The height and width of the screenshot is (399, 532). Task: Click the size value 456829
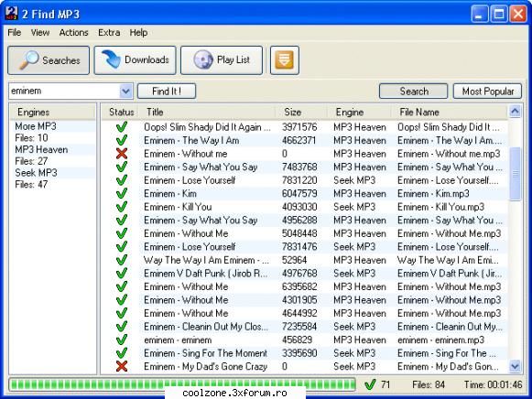click(x=297, y=340)
